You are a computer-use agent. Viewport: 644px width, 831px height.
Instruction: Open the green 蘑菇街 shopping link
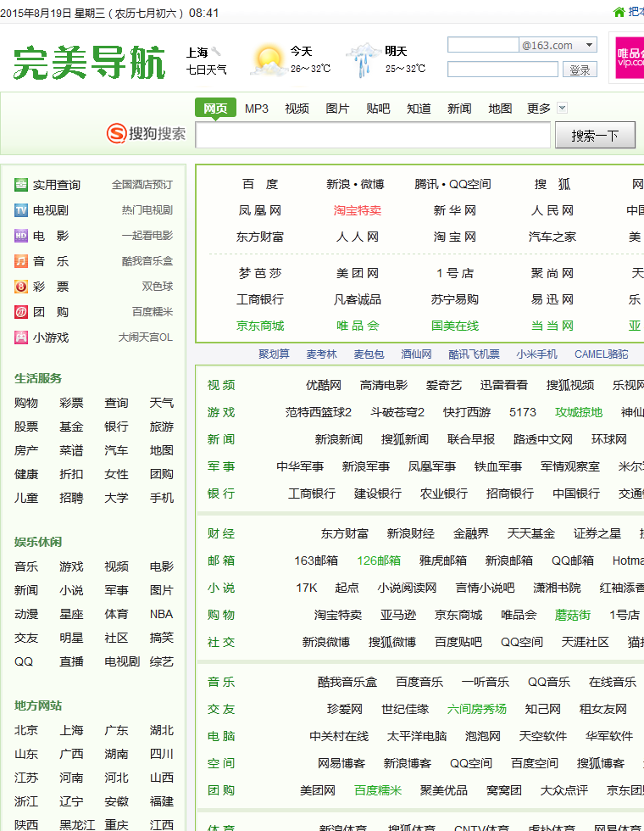tap(573, 615)
